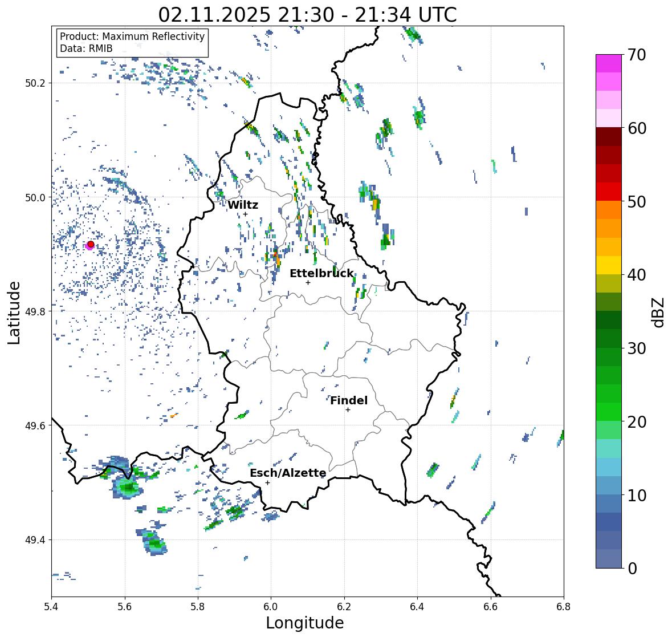This screenshot has width=672, height=637.
Task: Click longitude tick label 6.0
Action: point(271,607)
